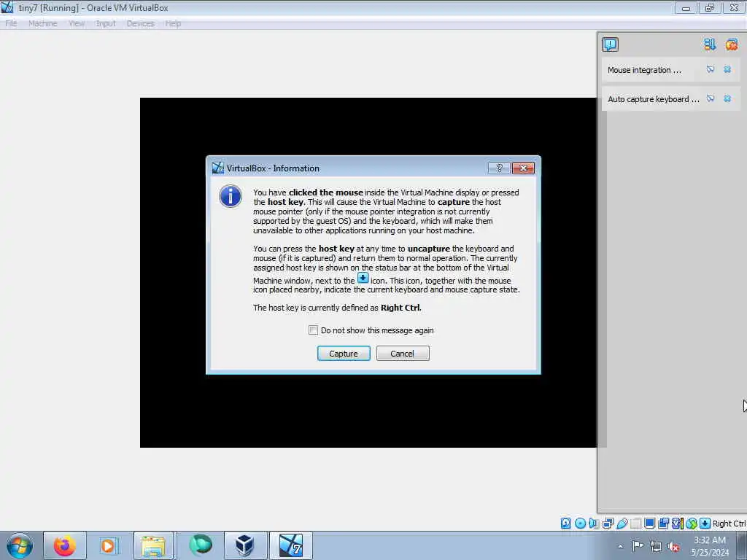Click the tiny7 VM taskbar button
The width and height of the screenshot is (747, 560).
[291, 545]
